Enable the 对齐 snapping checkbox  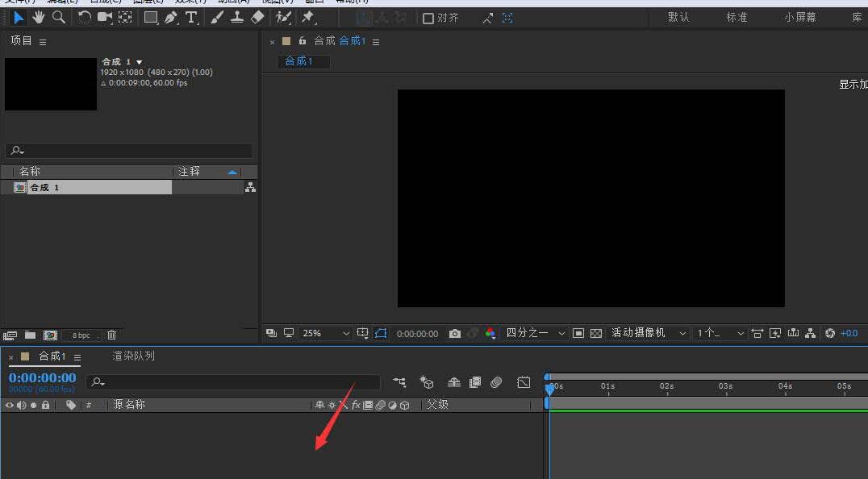[428, 19]
